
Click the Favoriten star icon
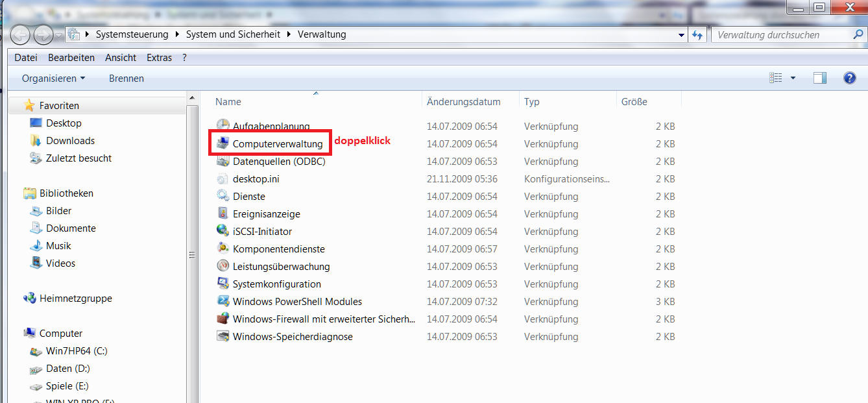(29, 105)
